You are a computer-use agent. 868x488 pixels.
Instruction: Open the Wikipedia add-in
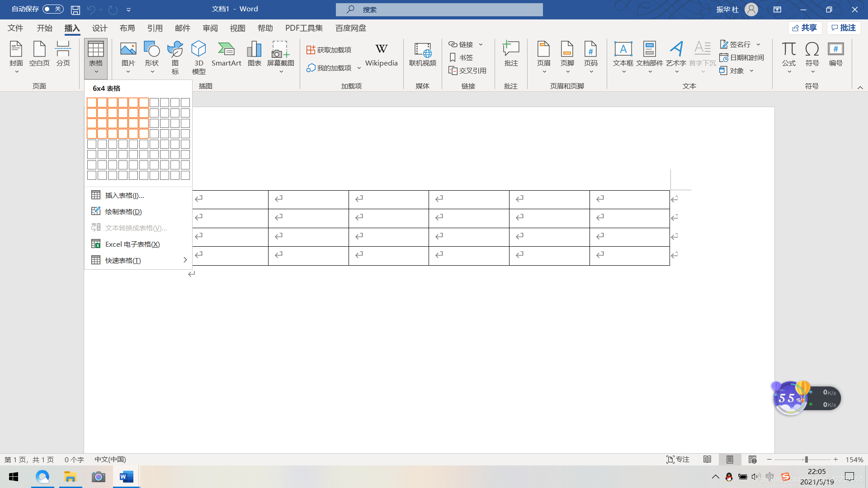[x=381, y=54]
